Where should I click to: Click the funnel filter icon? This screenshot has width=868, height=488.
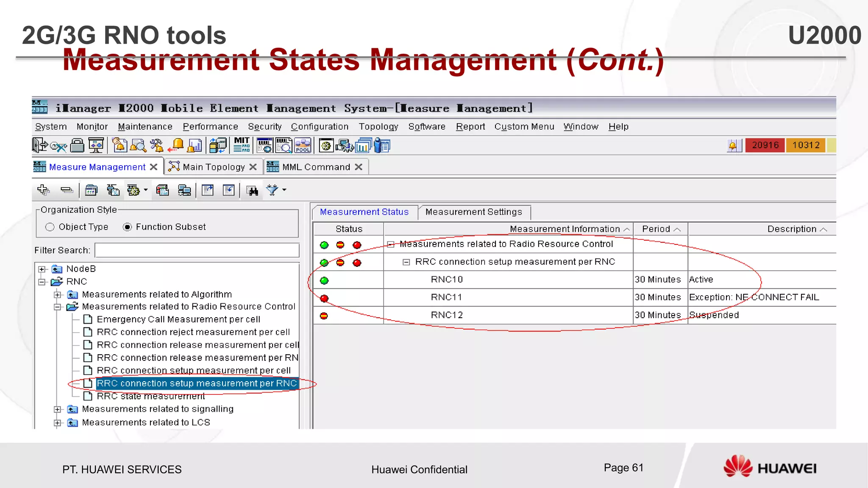click(272, 190)
